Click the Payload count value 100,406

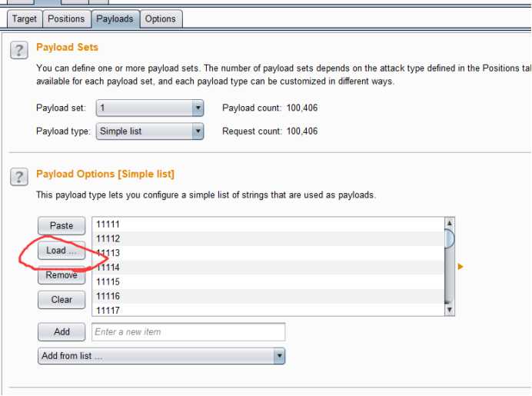[x=302, y=108]
